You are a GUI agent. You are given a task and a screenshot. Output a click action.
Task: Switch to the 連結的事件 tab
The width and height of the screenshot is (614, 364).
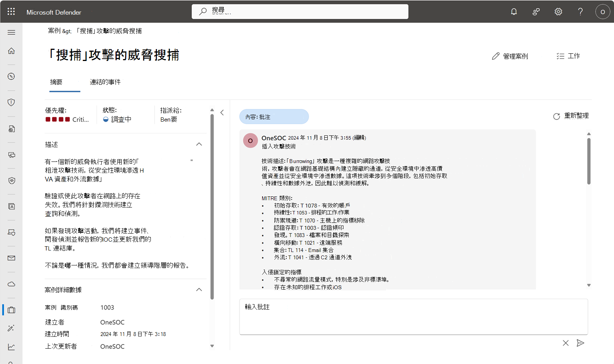pyautogui.click(x=104, y=82)
